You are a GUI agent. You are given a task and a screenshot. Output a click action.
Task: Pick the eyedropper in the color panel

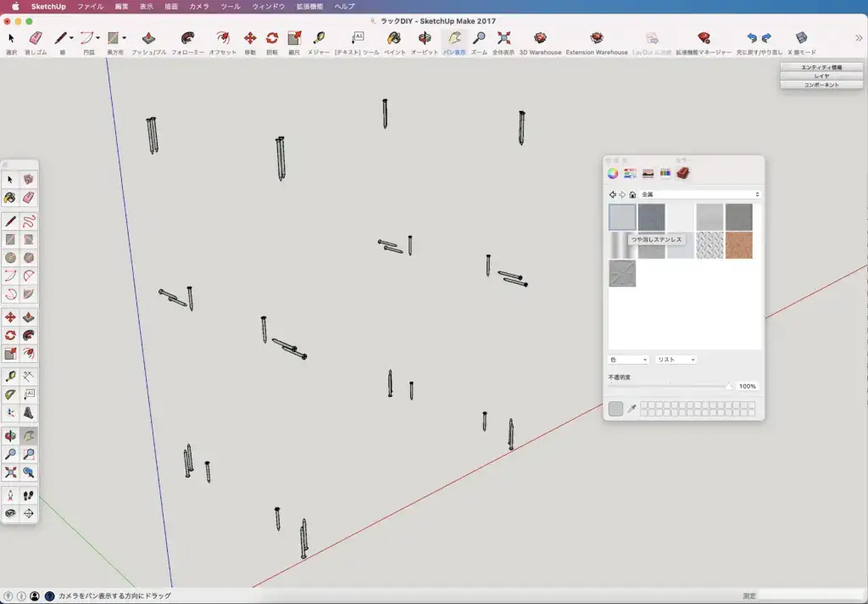tap(632, 408)
